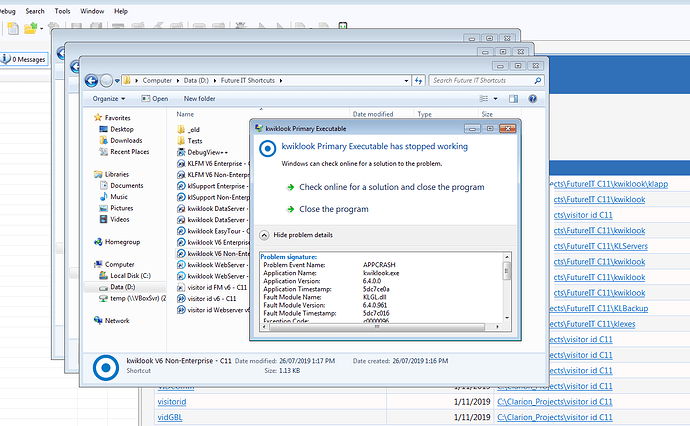Image resolution: width=690 pixels, height=426 pixels.
Task: Click the refresh icon beside address bar
Action: point(418,81)
